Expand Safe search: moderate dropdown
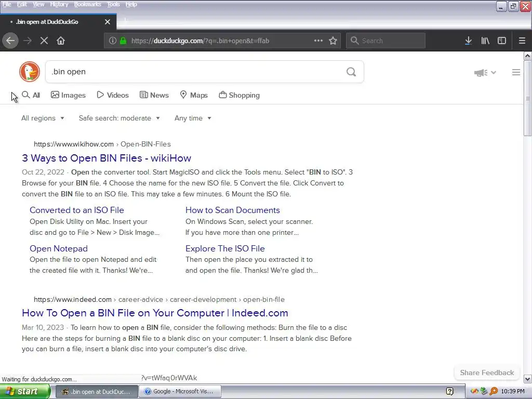This screenshot has width=532, height=399. [119, 118]
